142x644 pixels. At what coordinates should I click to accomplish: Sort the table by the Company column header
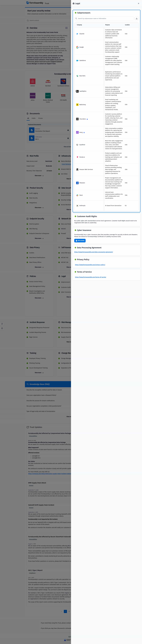tap(79, 25)
